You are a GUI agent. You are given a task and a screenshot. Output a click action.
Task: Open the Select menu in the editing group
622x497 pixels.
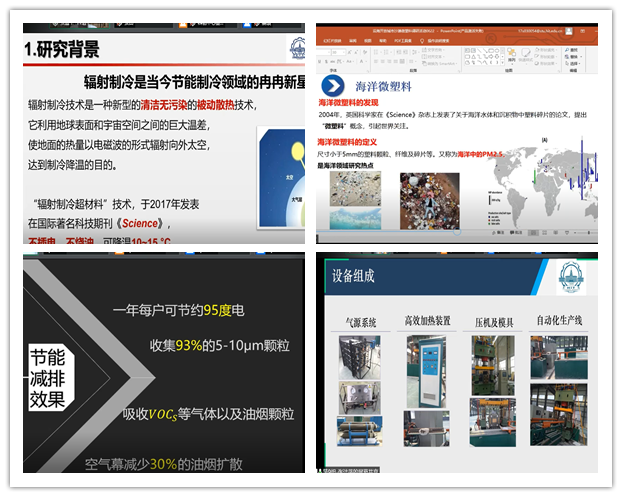[x=573, y=63]
